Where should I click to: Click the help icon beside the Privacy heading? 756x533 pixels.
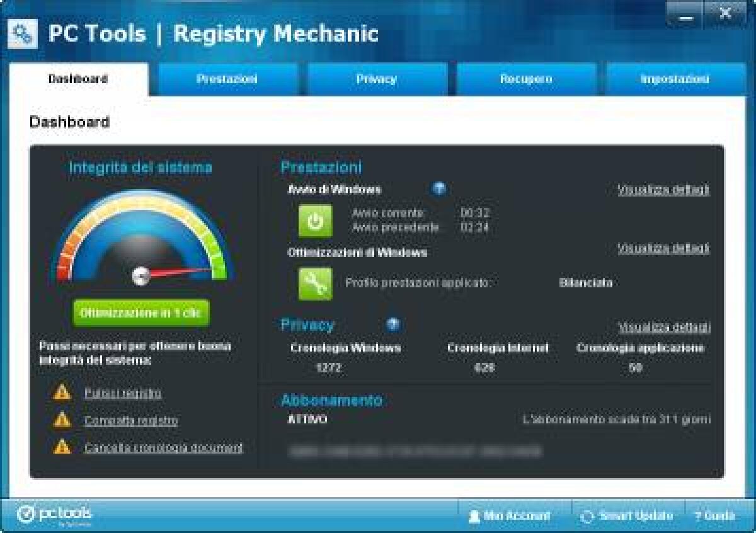pyautogui.click(x=394, y=325)
